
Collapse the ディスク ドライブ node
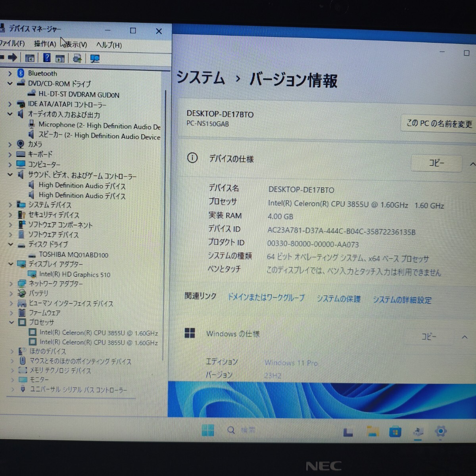pyautogui.click(x=11, y=244)
